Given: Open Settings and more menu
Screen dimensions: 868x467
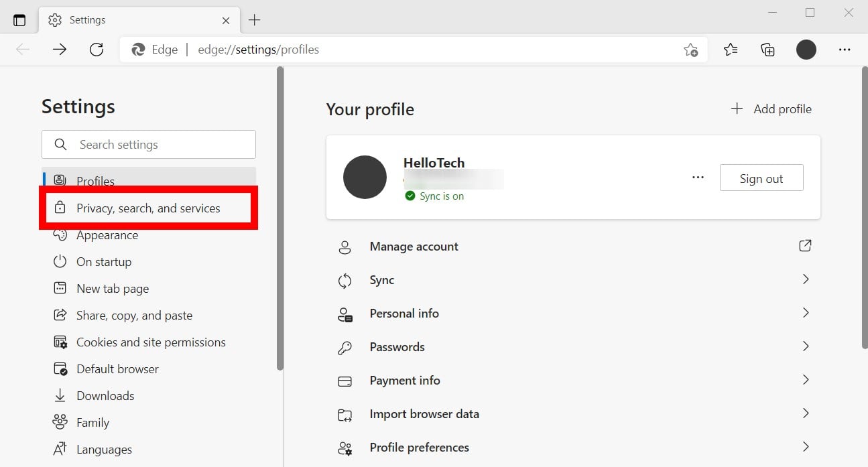Looking at the screenshot, I should coord(845,50).
